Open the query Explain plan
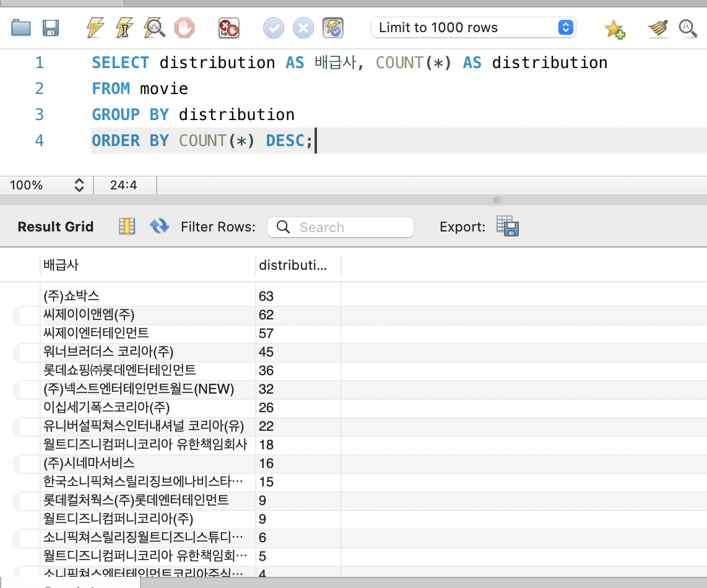 pos(154,28)
